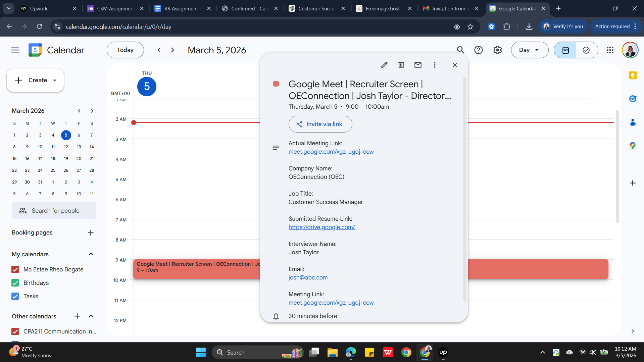This screenshot has width=644, height=362.
Task: Click the Action required browser button
Action: [616, 27]
